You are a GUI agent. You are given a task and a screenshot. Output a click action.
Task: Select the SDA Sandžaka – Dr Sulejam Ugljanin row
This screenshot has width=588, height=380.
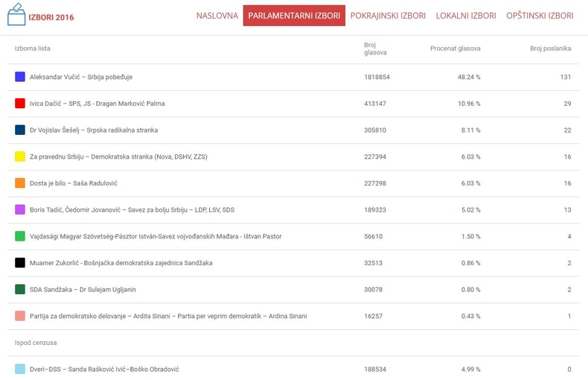tap(83, 290)
